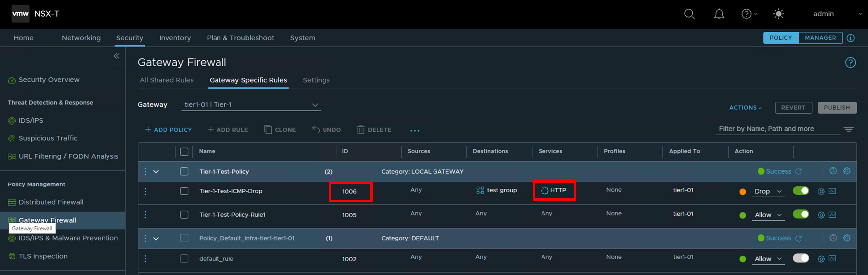Open clock icon for Tier-1-Test-Policy
The width and height of the screenshot is (868, 275).
coord(833,171)
